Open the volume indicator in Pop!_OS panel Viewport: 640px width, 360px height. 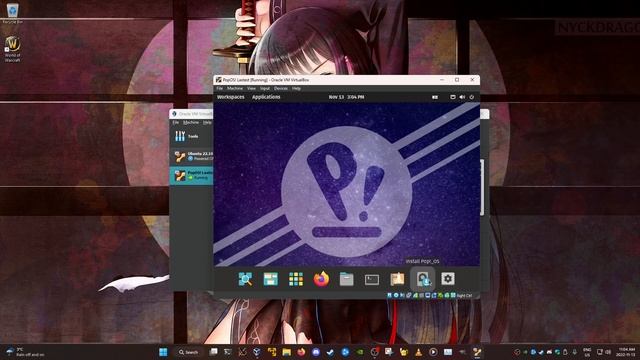[462, 97]
